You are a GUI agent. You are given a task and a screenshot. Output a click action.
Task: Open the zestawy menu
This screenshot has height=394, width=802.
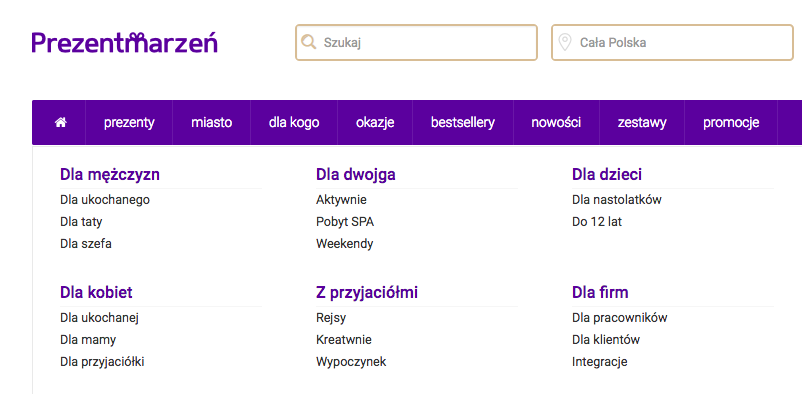point(642,123)
